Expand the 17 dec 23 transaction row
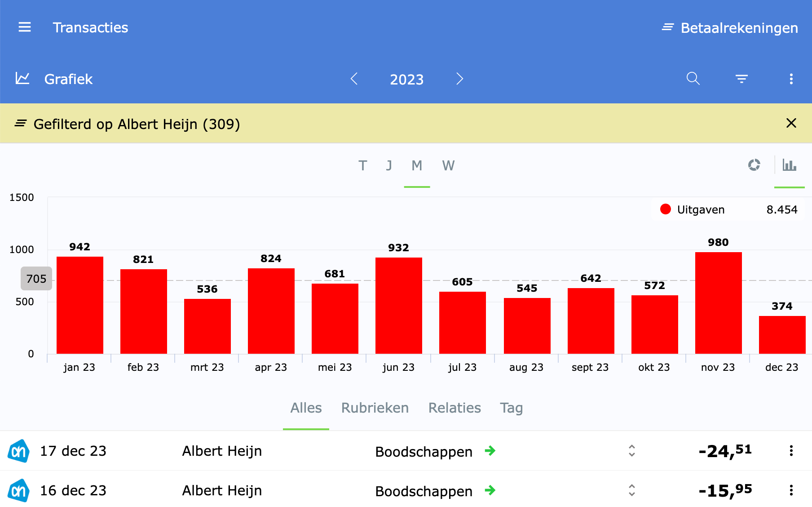Image resolution: width=812 pixels, height=507 pixels. [631, 451]
